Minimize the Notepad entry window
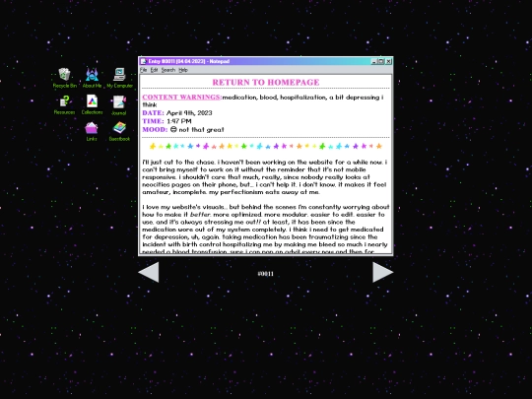Image resolution: width=532 pixels, height=399 pixels. point(374,61)
